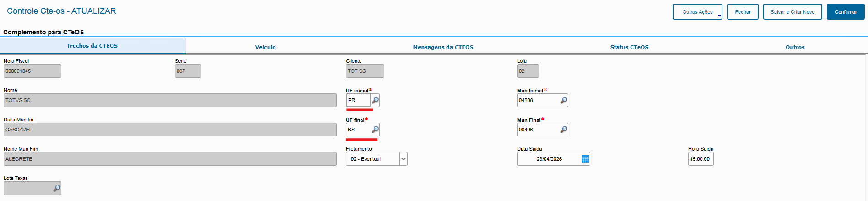Open Lote Taxas lookup magnifier
The height and width of the screenshot is (201, 868).
click(57, 188)
